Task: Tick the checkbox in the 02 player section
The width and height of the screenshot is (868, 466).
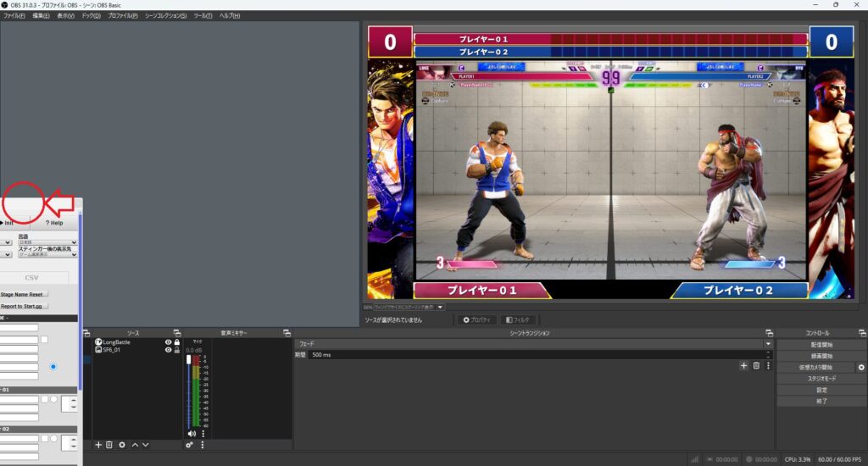Action: 45,438
